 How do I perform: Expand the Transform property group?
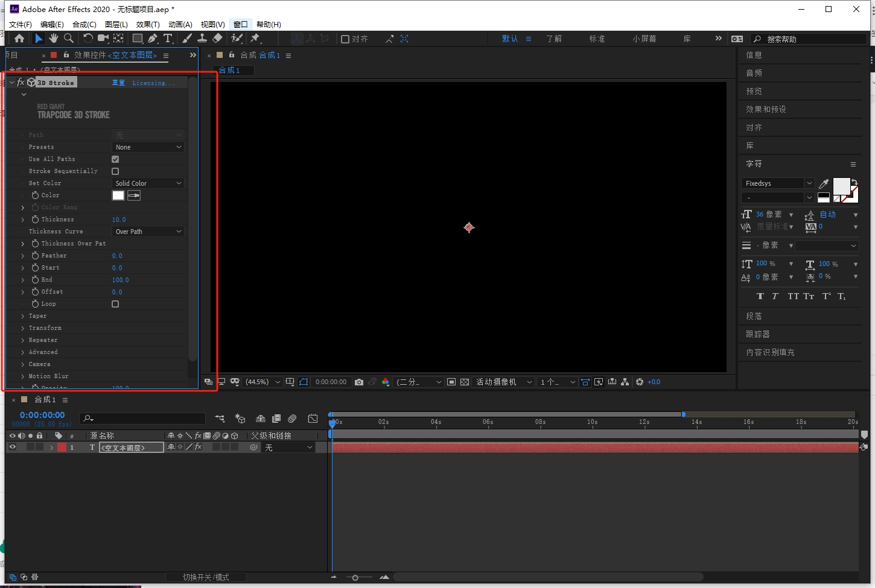pos(23,328)
